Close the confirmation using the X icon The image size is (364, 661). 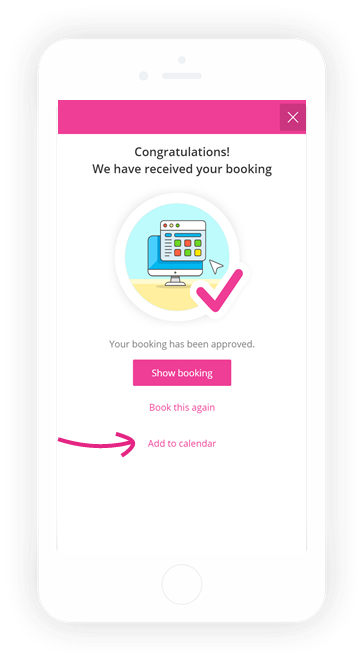click(x=293, y=117)
